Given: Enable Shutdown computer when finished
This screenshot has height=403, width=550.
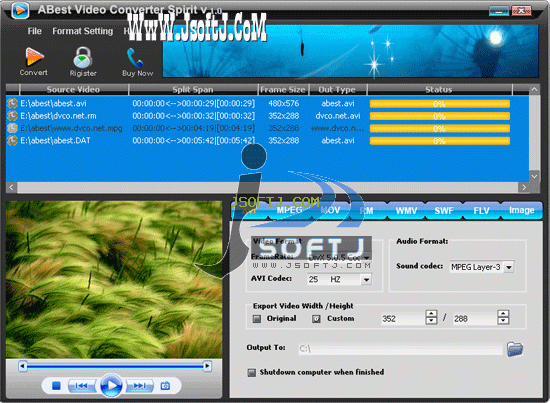Looking at the screenshot, I should click(251, 372).
